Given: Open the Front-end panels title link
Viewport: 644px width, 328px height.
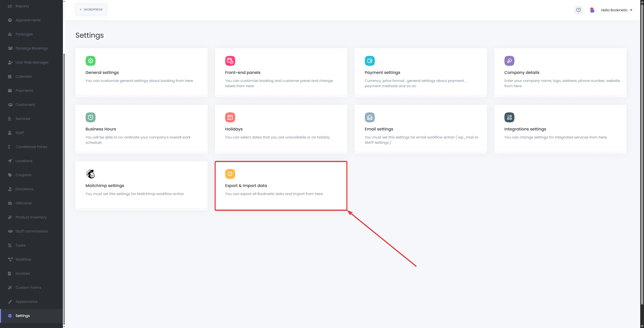Looking at the screenshot, I should [243, 72].
